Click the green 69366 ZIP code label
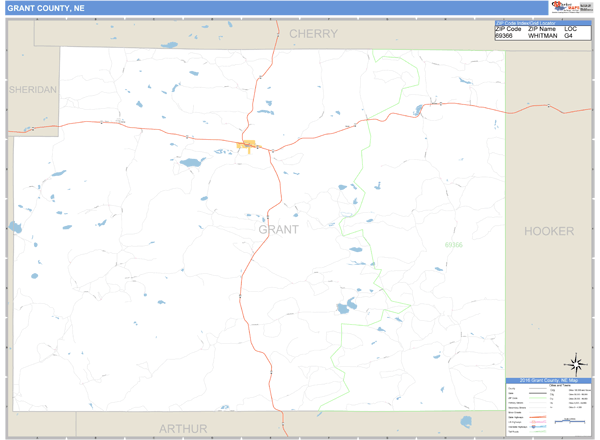Viewport: 600px width, 440px height. (x=454, y=243)
